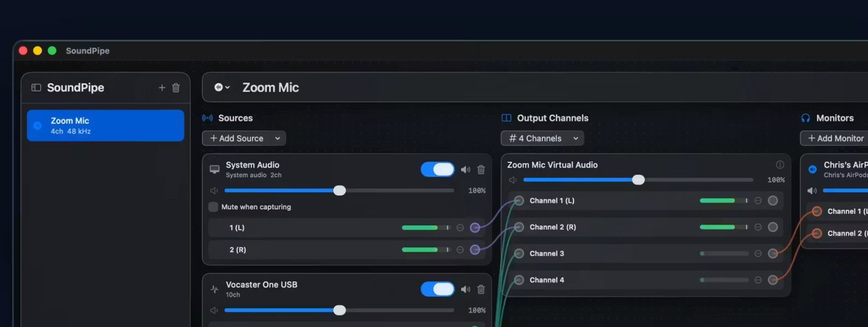The width and height of the screenshot is (868, 327).
Task: Click the Chris's AirPods monitor volume slider
Action: (845, 190)
